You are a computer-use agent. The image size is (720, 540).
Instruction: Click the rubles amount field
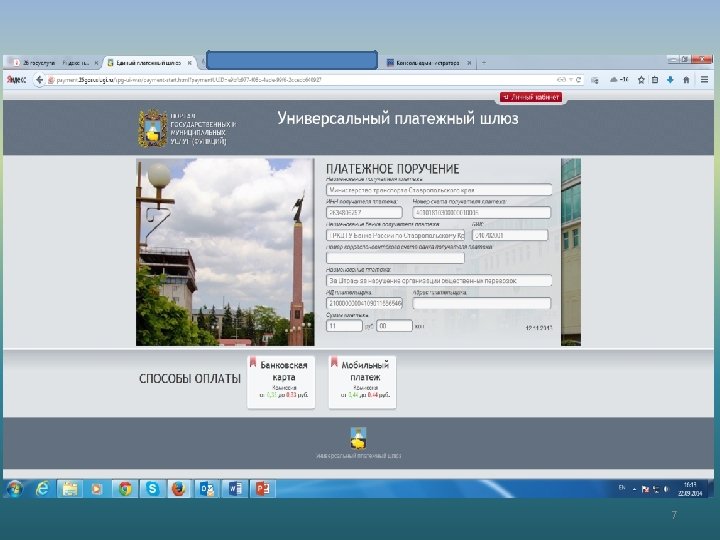tap(344, 326)
